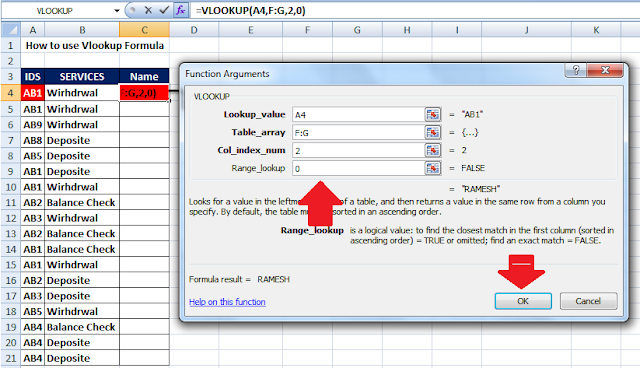Image resolution: width=640 pixels, height=368 pixels.
Task: Open the Help on this function link
Action: (227, 302)
